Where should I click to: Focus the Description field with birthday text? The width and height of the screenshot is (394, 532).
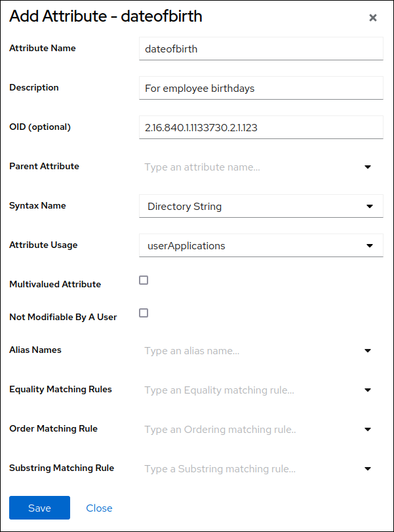(260, 88)
